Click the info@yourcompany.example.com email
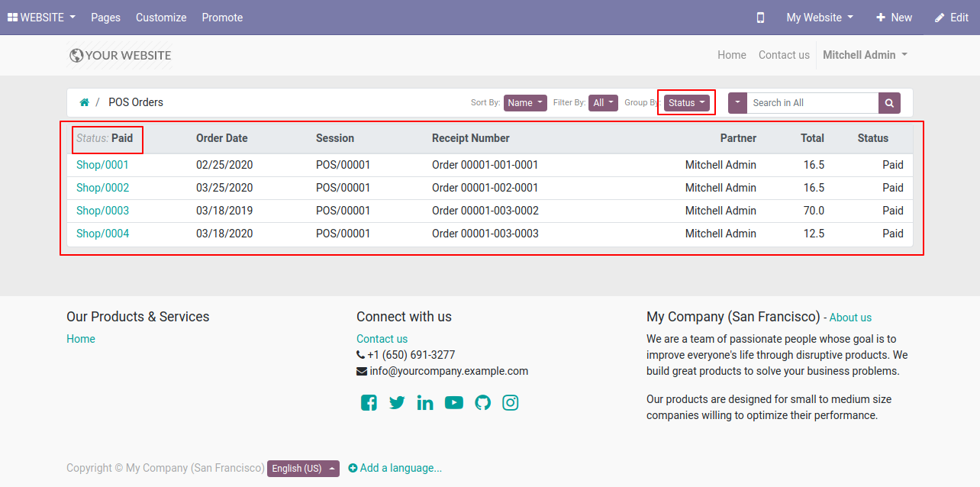This screenshot has height=487, width=980. (449, 371)
